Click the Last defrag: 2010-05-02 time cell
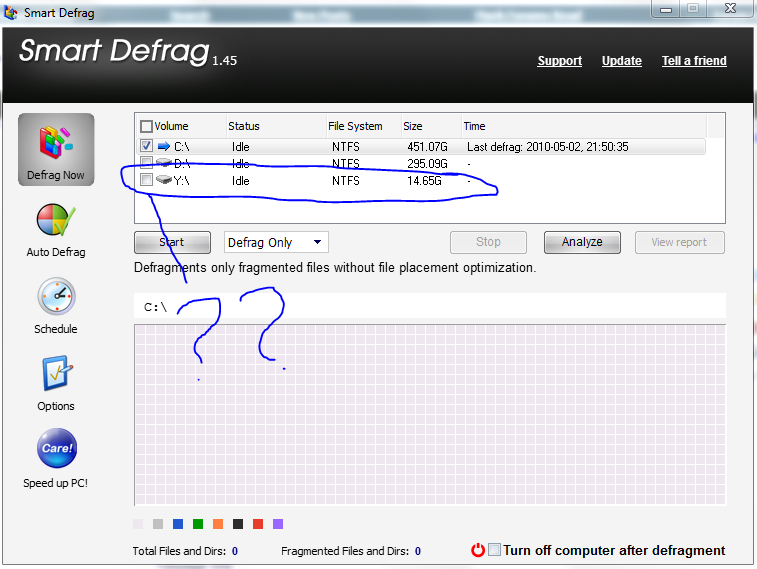 pos(547,147)
